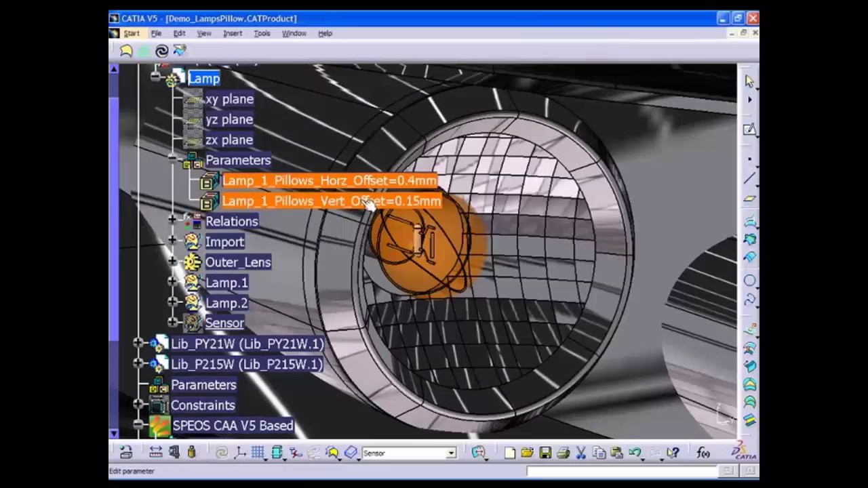The height and width of the screenshot is (488, 868).
Task: Open the Formula f(x) editor
Action: pyautogui.click(x=703, y=453)
